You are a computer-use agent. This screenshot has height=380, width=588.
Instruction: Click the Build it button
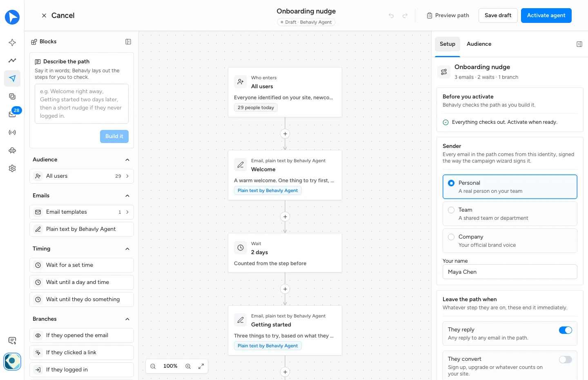coord(114,136)
